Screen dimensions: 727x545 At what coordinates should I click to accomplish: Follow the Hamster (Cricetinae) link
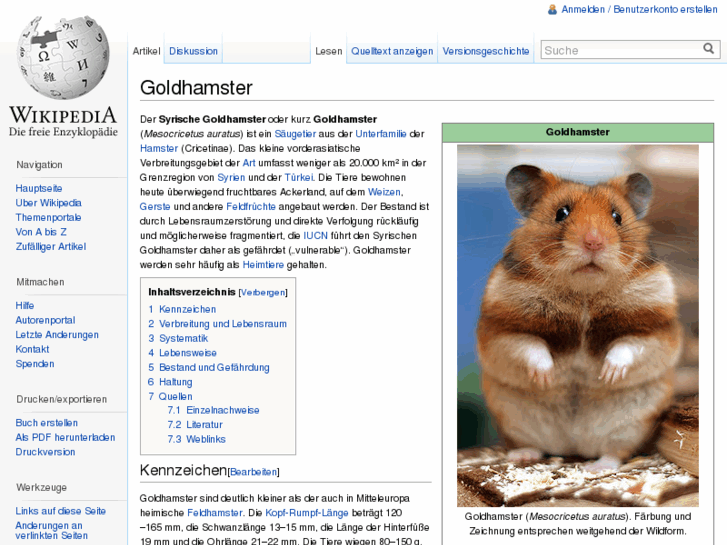tap(159, 148)
